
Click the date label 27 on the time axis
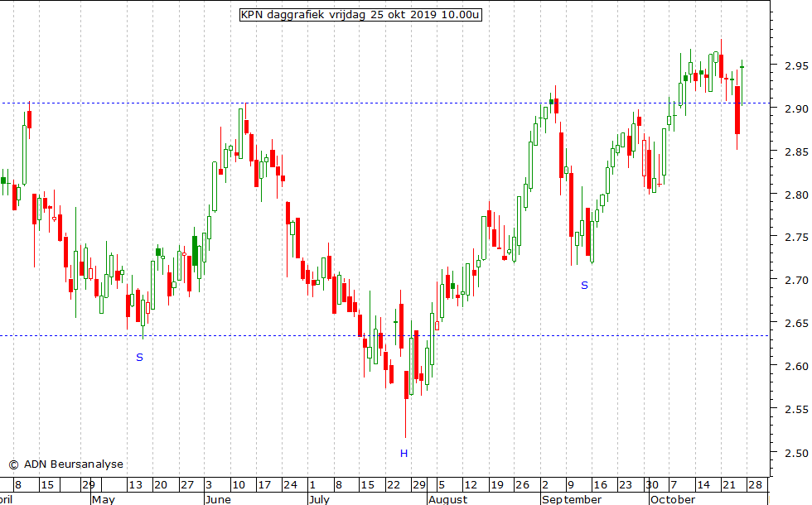pos(186,485)
